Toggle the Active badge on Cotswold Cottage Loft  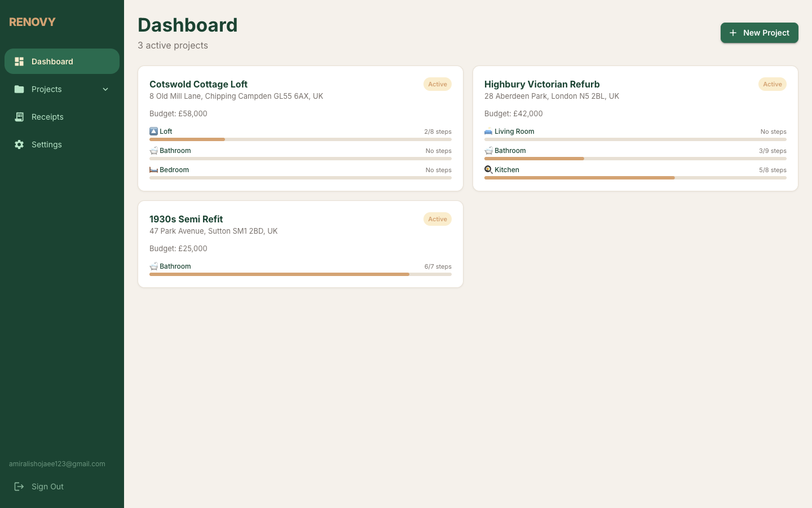(x=438, y=84)
